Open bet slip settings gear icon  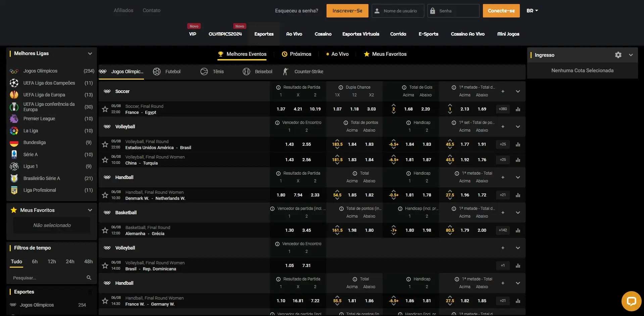[x=618, y=55]
